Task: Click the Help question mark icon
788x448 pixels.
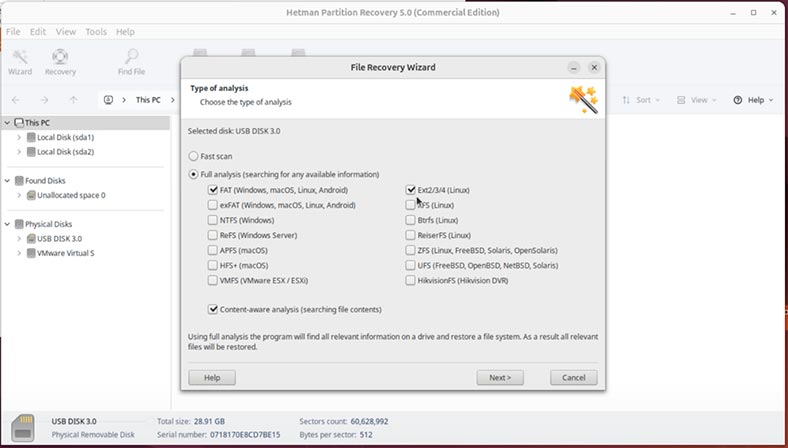Action: coord(737,100)
